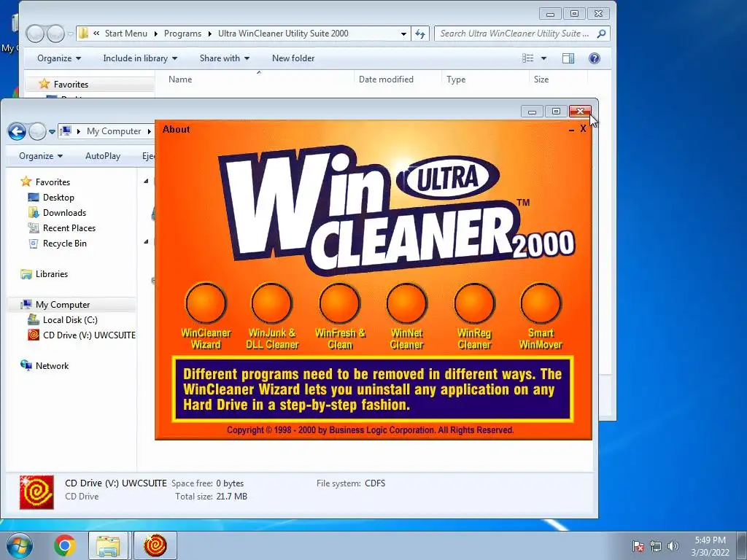The image size is (747, 560).
Task: Click Programs breadcrumb in address bar
Action: 182,34
